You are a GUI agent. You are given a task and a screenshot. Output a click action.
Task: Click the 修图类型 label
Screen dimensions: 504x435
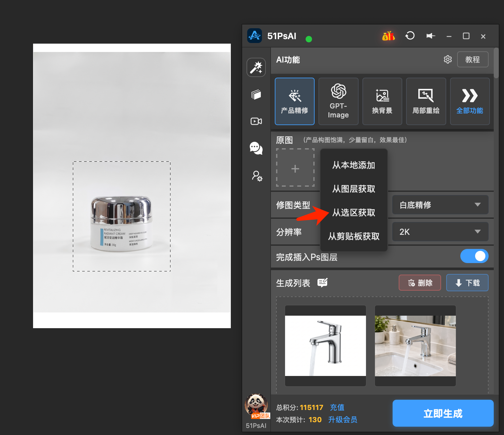point(293,205)
